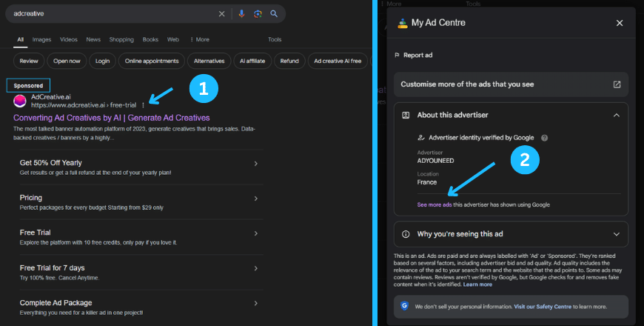Switch to the Web tab
Viewport: 644px width, 326px height.
(x=173, y=39)
